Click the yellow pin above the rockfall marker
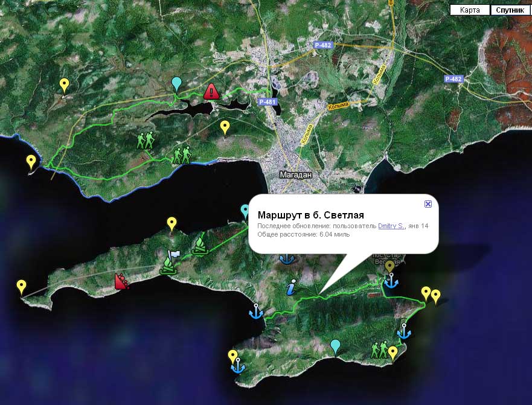 172,224
